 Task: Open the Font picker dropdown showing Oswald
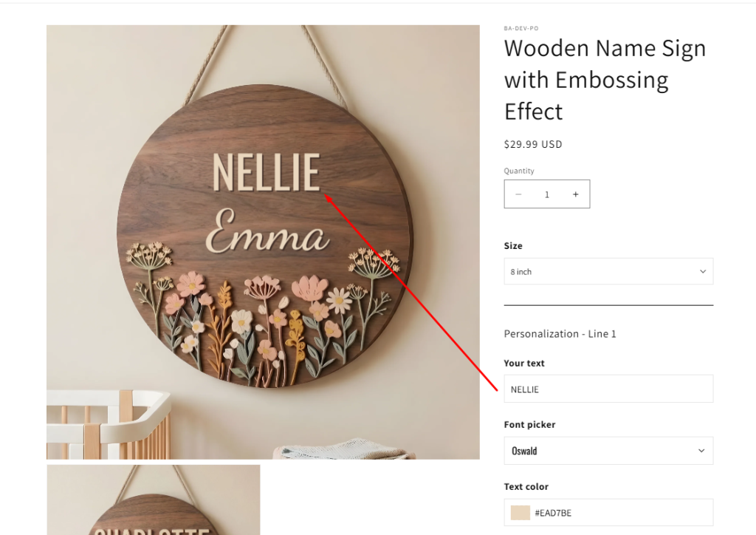(608, 451)
